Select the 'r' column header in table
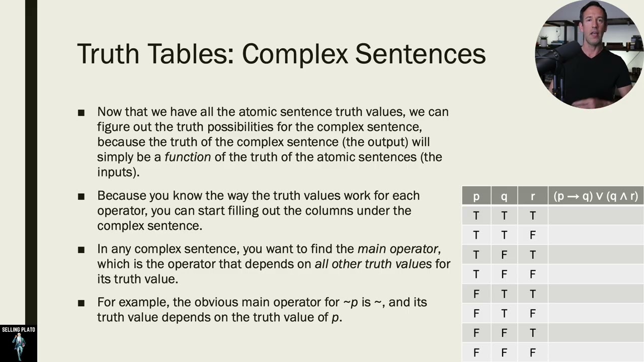This screenshot has width=644, height=362. tap(533, 196)
